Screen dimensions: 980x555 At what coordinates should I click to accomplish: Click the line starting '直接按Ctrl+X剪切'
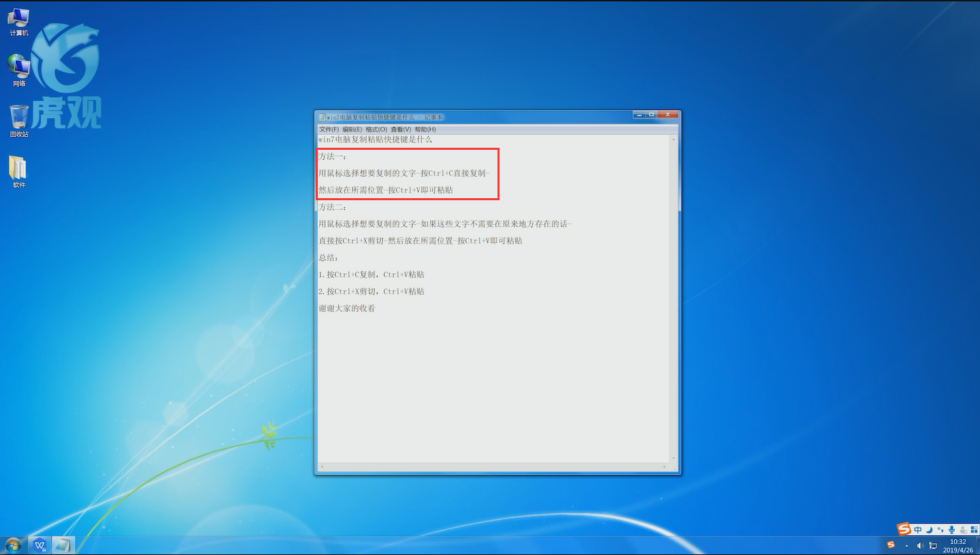point(421,240)
